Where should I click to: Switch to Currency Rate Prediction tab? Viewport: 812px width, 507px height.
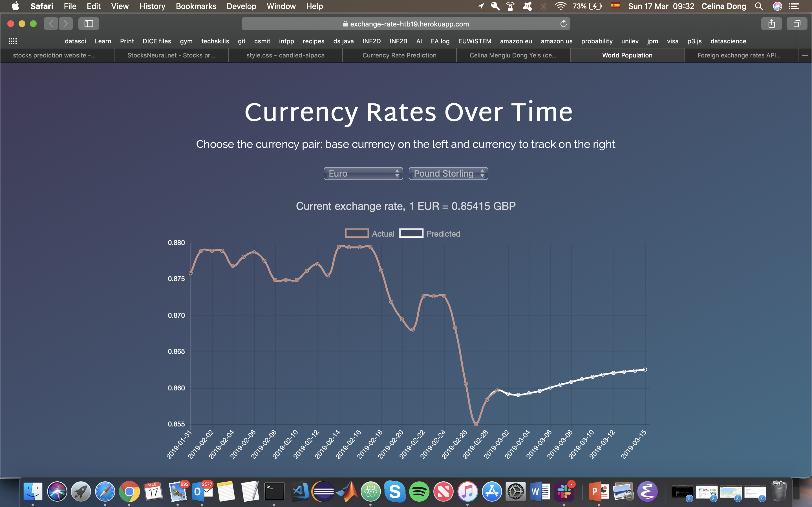click(x=399, y=55)
